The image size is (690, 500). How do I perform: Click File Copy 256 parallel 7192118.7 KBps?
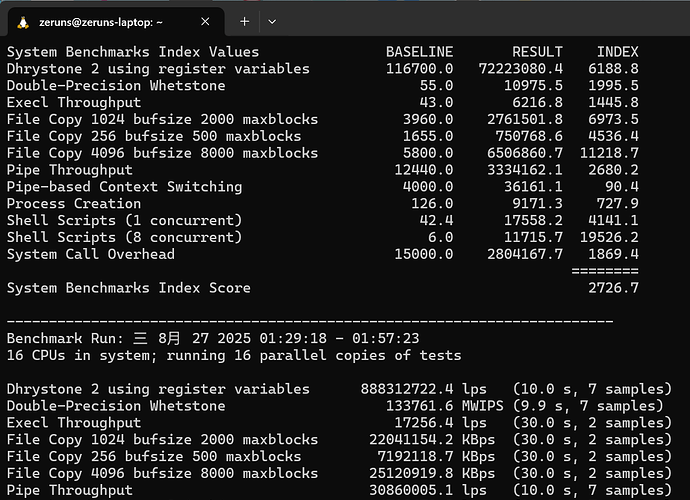click(x=437, y=456)
